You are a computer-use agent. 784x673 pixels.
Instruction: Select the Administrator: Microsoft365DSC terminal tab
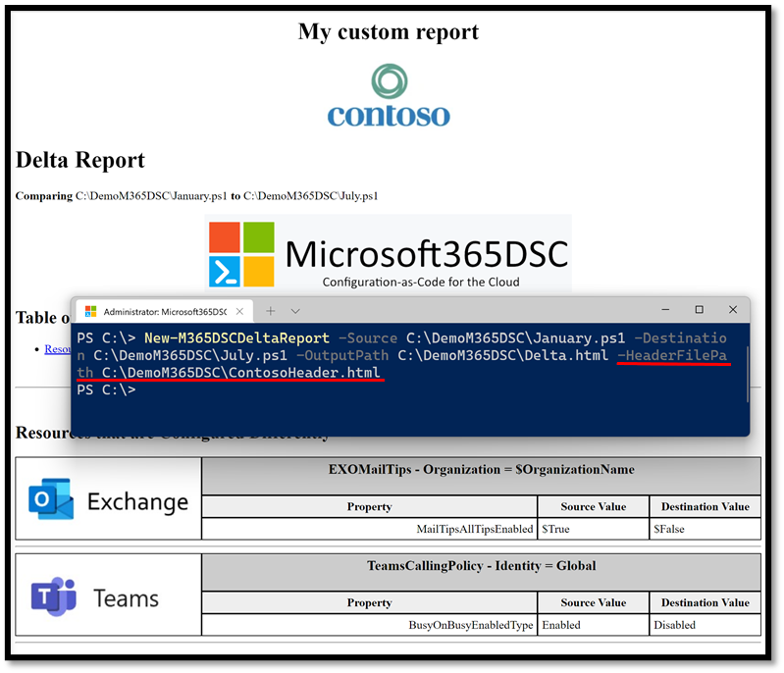tap(165, 311)
